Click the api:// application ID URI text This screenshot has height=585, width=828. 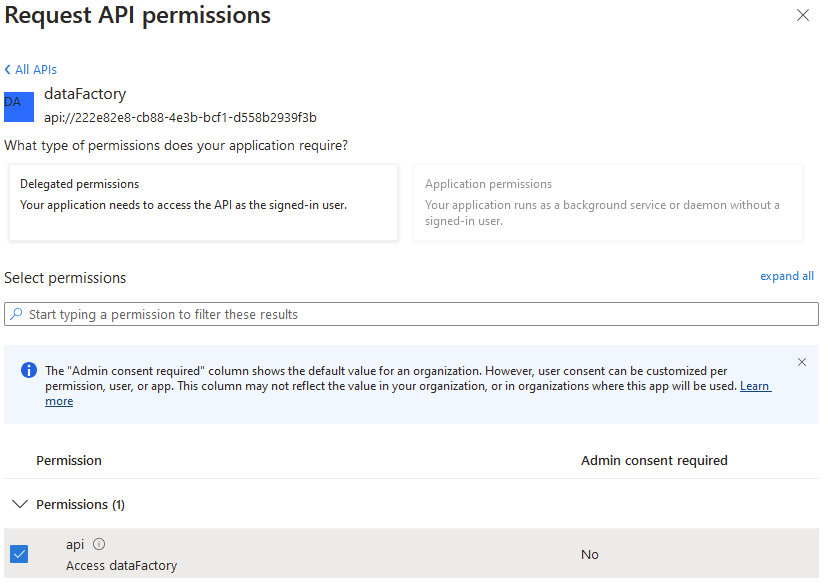180,117
